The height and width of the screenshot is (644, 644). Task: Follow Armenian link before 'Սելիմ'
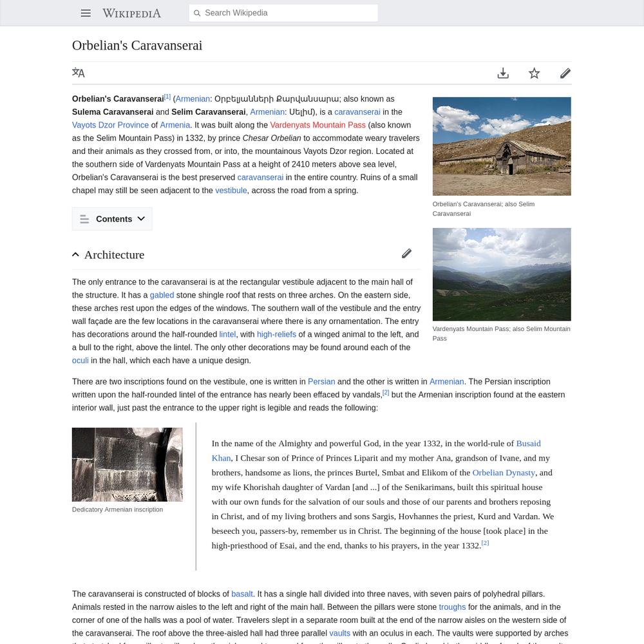pyautogui.click(x=267, y=112)
